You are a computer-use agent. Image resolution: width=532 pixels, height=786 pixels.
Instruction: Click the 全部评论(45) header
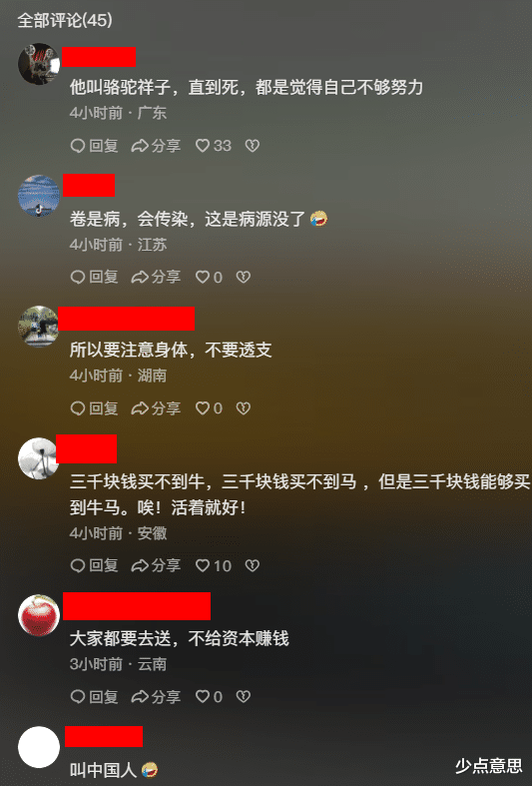coord(65,20)
